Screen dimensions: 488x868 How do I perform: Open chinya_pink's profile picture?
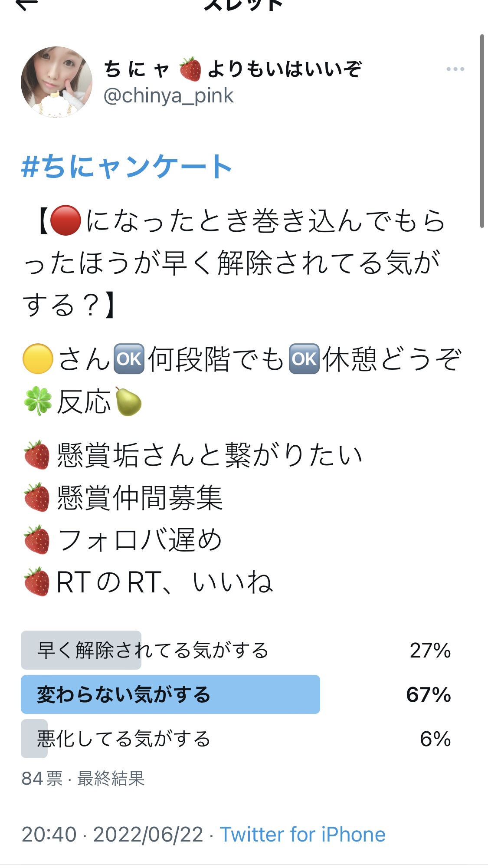tap(56, 82)
